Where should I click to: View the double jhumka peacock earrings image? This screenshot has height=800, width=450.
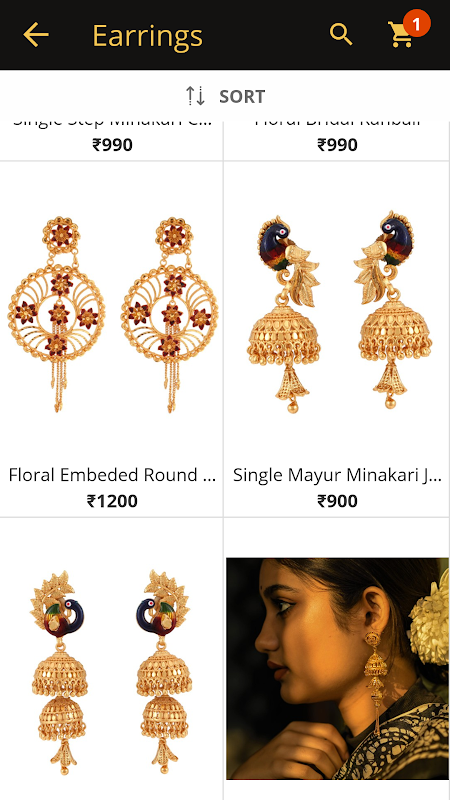point(111,671)
